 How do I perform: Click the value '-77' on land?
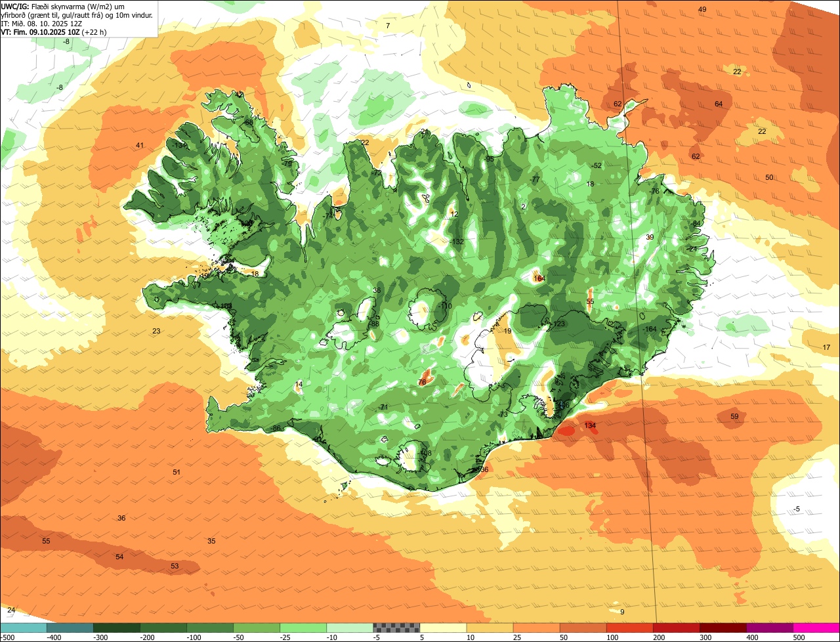534,179
